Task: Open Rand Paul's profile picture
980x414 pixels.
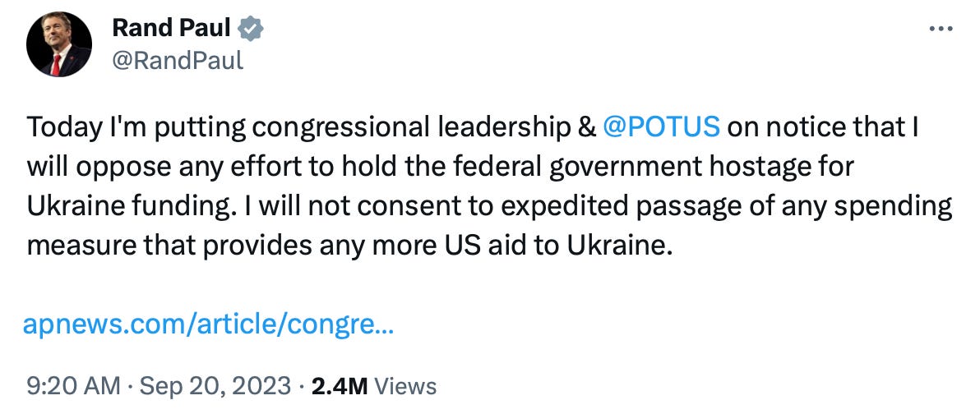Action: click(58, 45)
